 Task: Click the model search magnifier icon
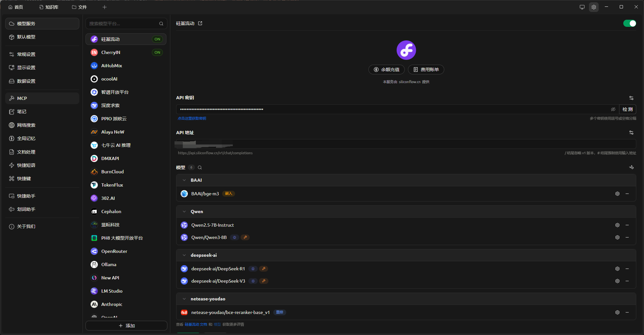200,167
